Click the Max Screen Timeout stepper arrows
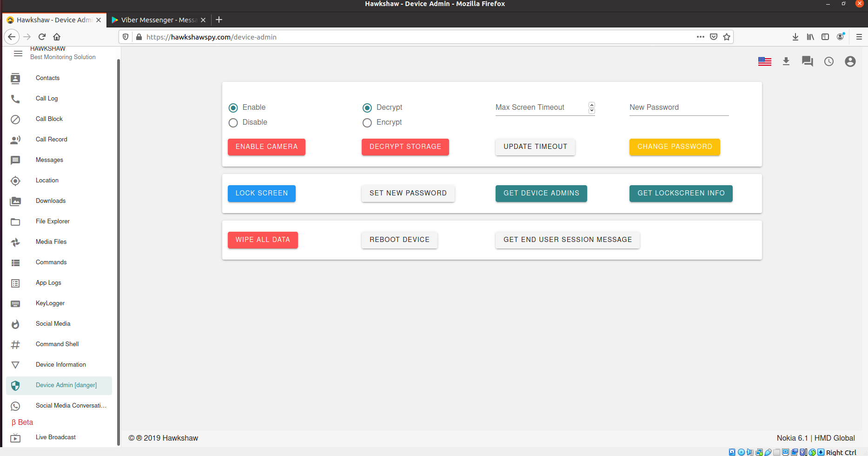The width and height of the screenshot is (868, 456). [x=591, y=107]
